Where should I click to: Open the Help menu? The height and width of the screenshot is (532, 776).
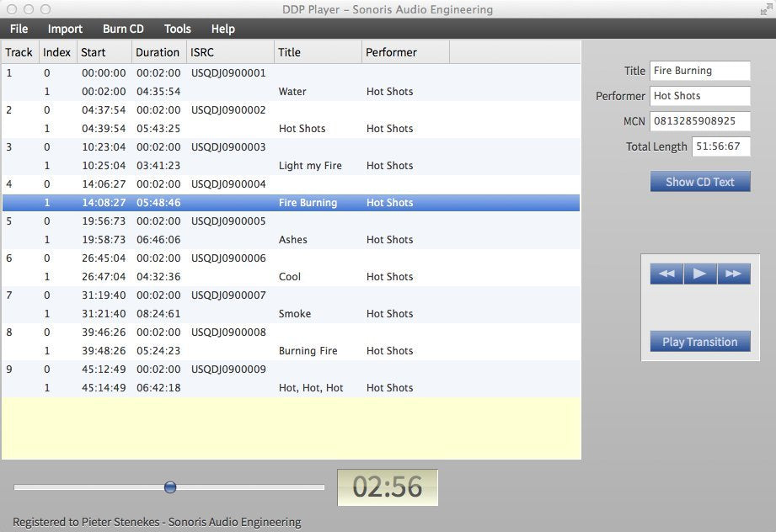(222, 29)
